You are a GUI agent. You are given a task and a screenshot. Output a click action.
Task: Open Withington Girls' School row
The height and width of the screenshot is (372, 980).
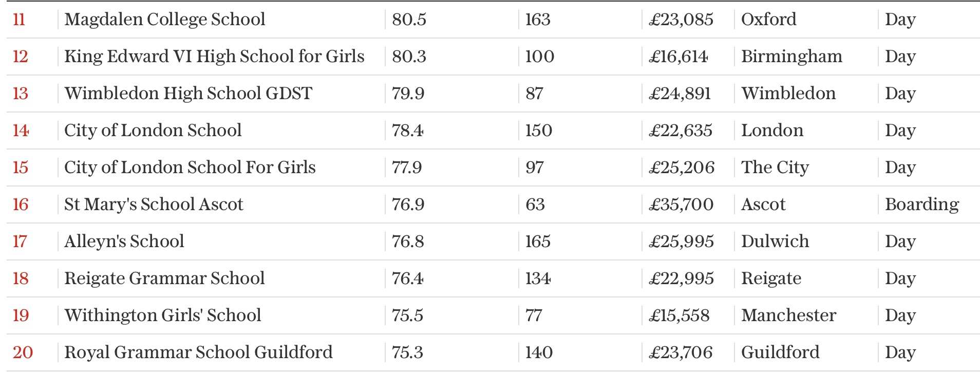162,315
